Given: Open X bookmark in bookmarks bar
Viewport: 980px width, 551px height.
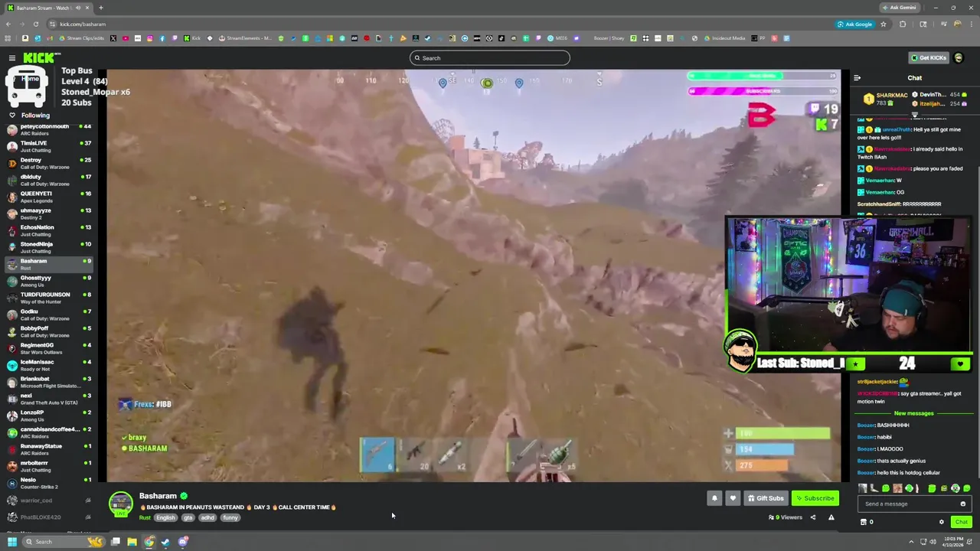Looking at the screenshot, I should coord(113,38).
